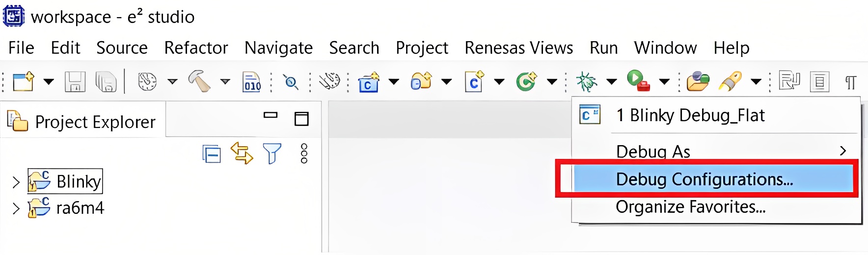The image size is (868, 255).
Task: Expand the ra6m4 project tree node
Action: coord(16,209)
